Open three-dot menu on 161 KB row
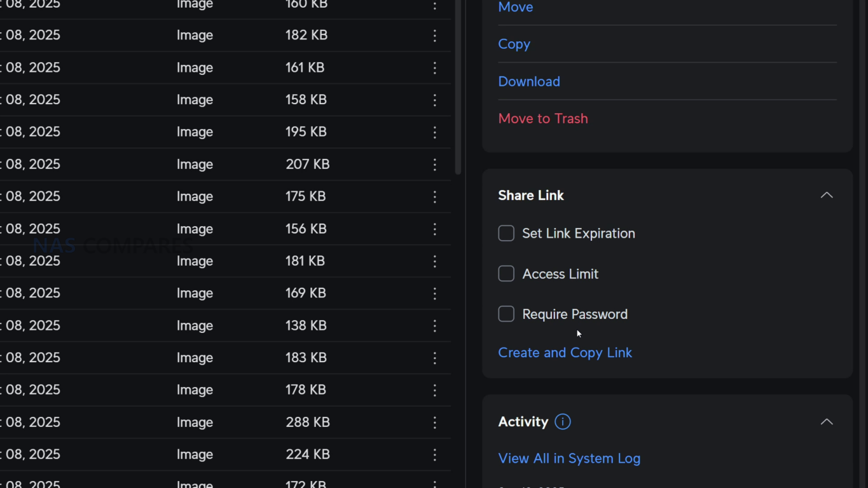 pyautogui.click(x=435, y=67)
